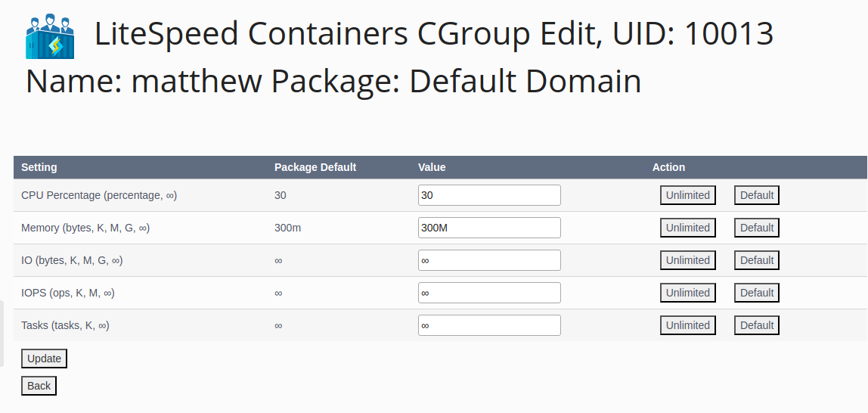The width and height of the screenshot is (868, 413).
Task: Focus the CPU Percentage value field
Action: coord(489,195)
